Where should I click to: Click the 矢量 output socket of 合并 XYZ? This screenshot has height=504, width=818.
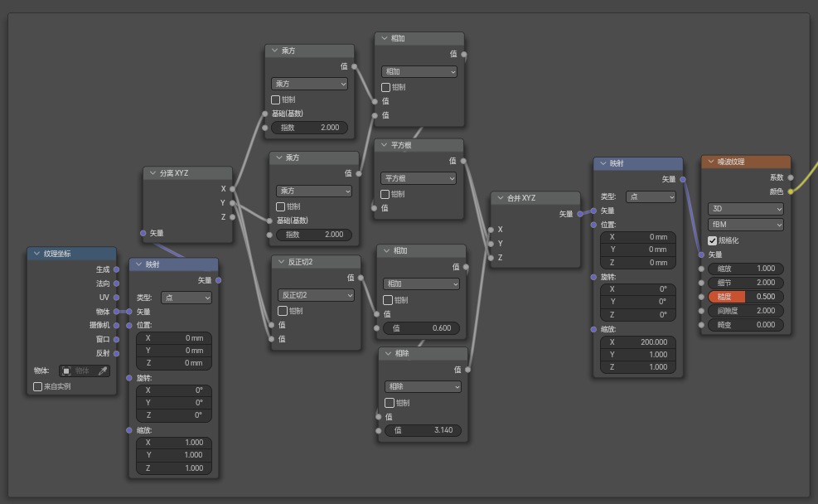(581, 214)
